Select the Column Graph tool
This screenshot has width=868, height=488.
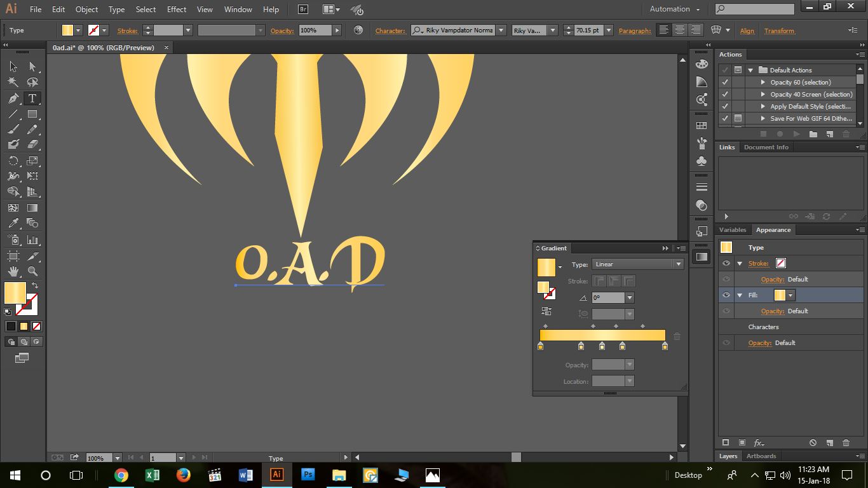(32, 240)
